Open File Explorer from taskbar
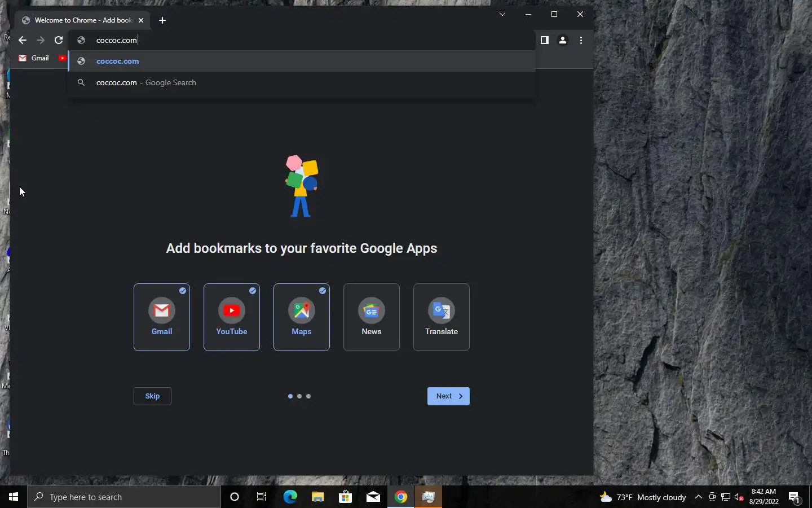 click(317, 497)
